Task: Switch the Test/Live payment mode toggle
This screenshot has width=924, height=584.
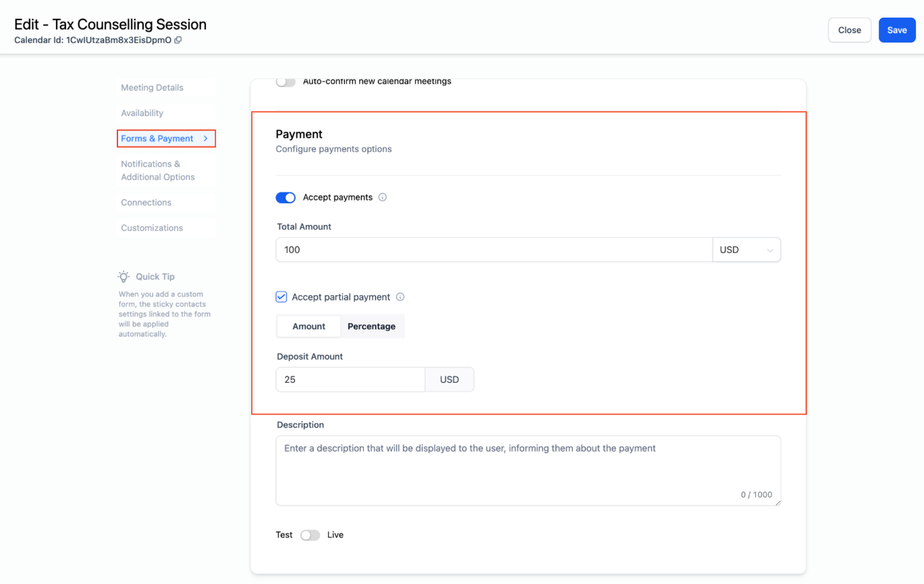Action: (x=310, y=535)
